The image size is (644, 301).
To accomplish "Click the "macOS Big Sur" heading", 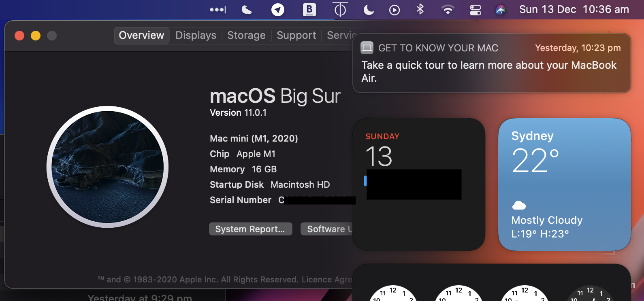I will [x=275, y=96].
